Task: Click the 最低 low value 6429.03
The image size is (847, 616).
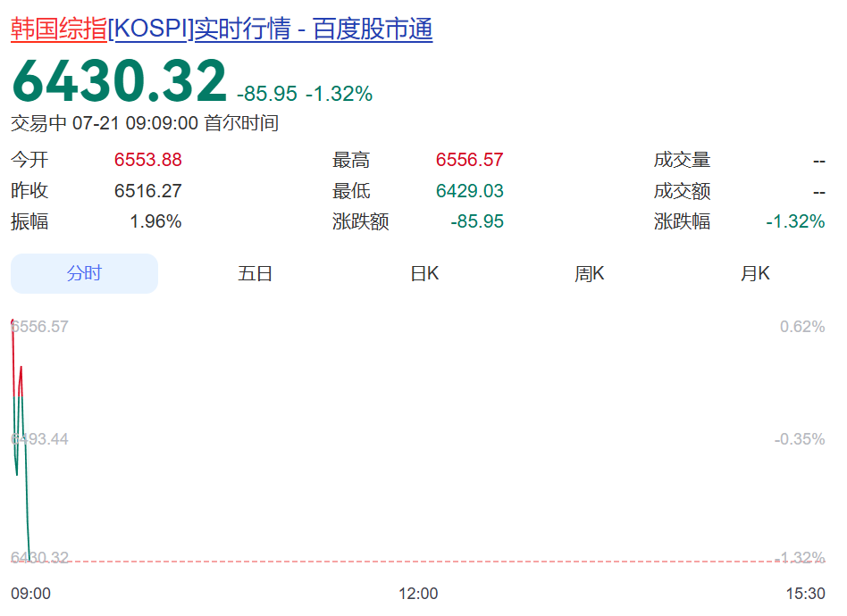Action: [x=469, y=190]
